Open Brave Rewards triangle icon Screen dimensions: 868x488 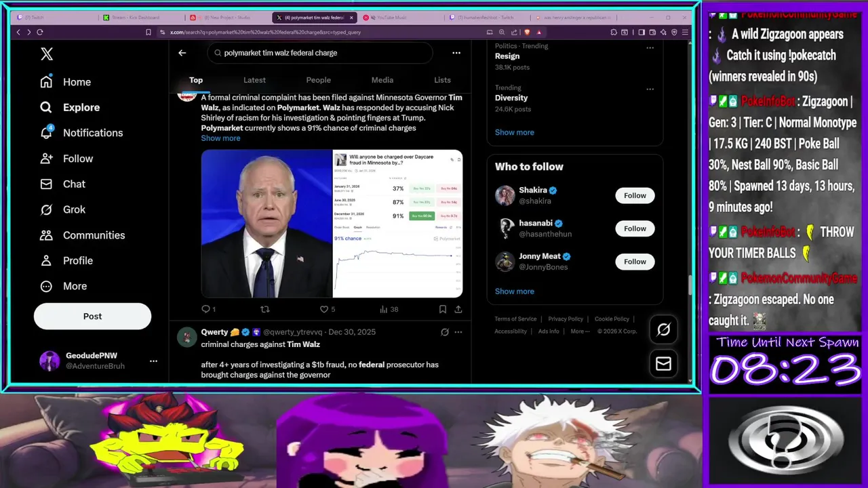pos(539,32)
